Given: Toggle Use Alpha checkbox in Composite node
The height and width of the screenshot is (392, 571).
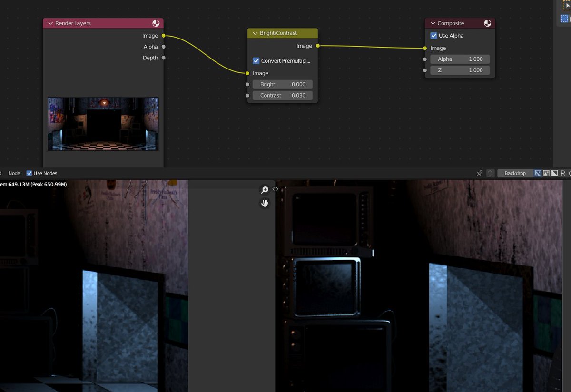Looking at the screenshot, I should pos(433,36).
